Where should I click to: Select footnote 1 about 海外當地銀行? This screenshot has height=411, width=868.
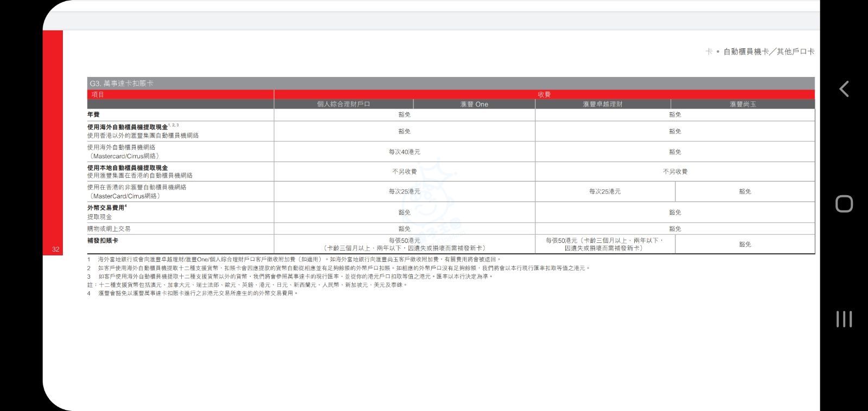[x=295, y=259]
